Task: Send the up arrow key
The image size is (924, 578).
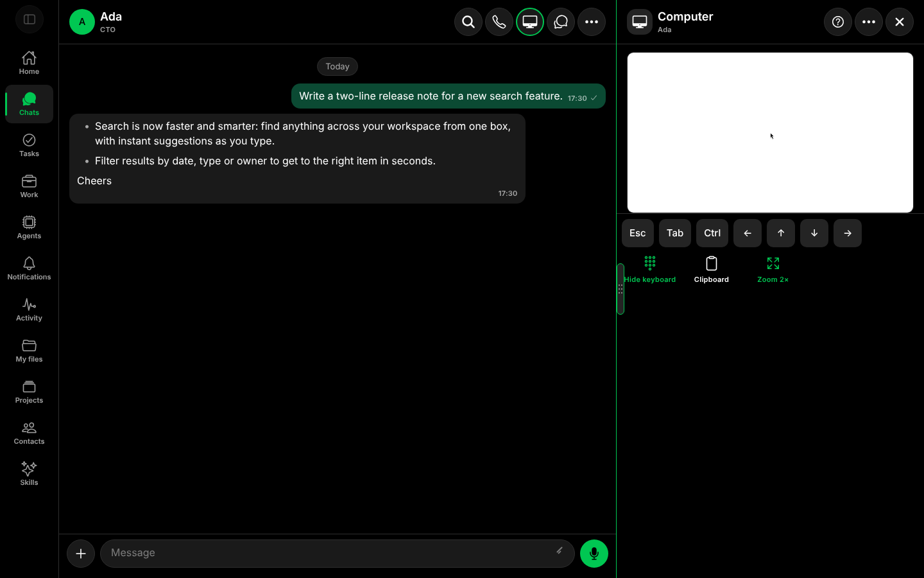Action: (x=781, y=233)
